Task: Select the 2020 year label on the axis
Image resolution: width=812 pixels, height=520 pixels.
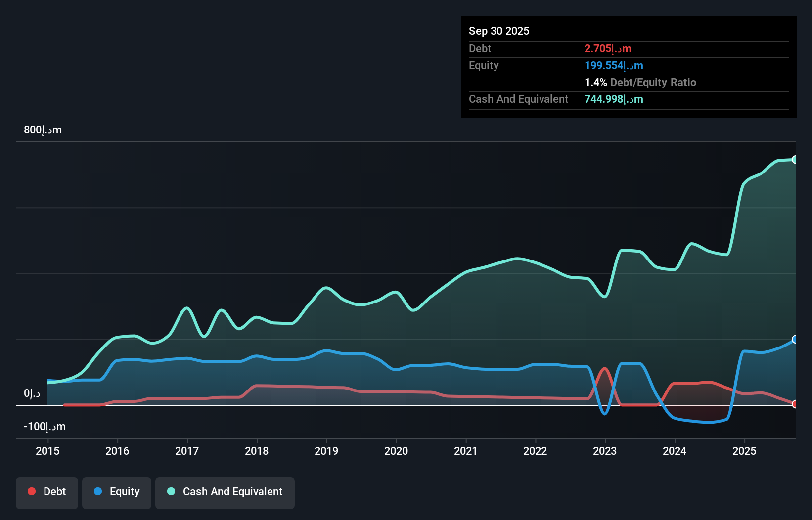Action: coord(396,451)
